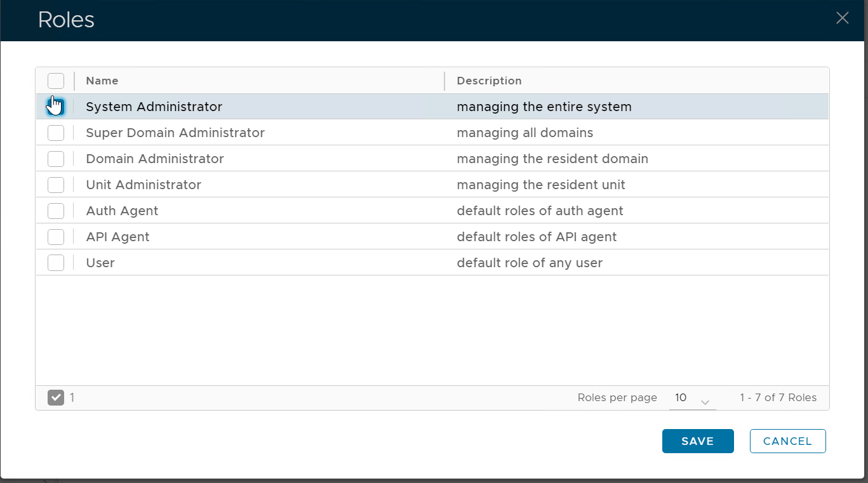The height and width of the screenshot is (483, 868).
Task: Click the Description column header
Action: click(489, 81)
